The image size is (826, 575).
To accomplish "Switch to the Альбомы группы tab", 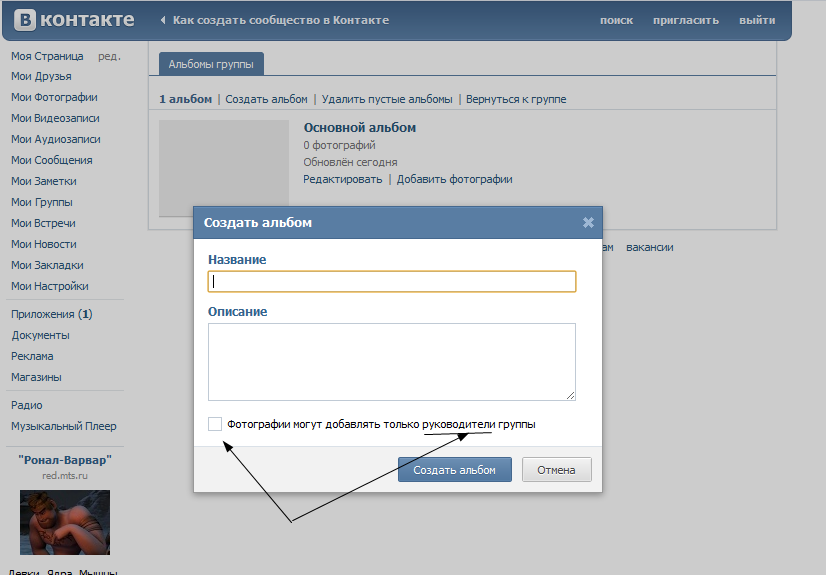I will tap(211, 64).
